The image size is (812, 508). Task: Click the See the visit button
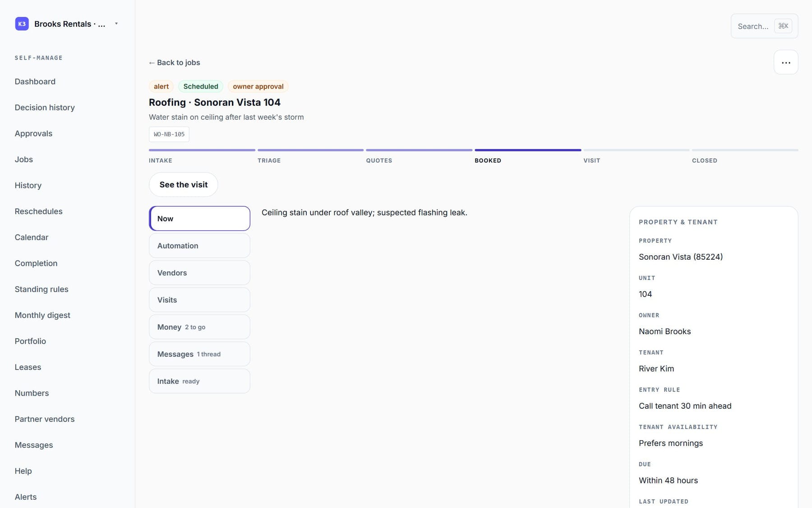(184, 185)
